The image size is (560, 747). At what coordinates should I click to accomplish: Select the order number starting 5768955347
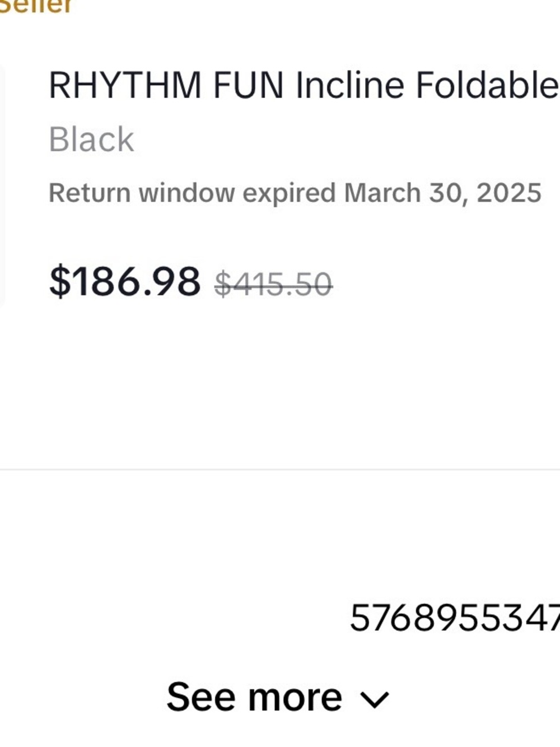point(454,618)
